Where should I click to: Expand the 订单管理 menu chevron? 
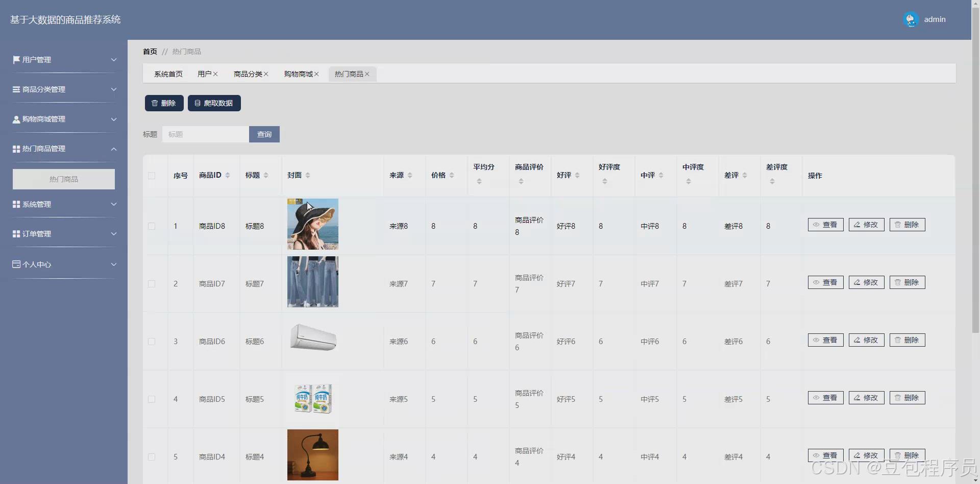114,234
